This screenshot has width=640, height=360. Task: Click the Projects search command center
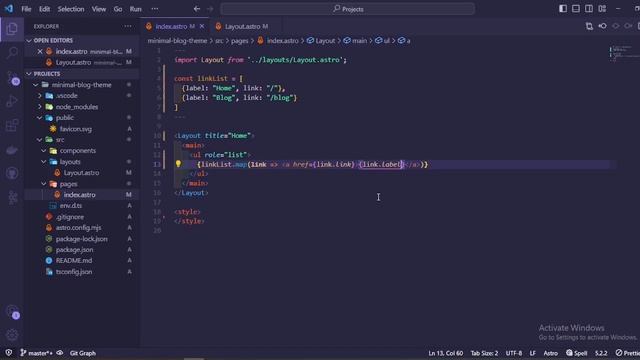tap(348, 9)
